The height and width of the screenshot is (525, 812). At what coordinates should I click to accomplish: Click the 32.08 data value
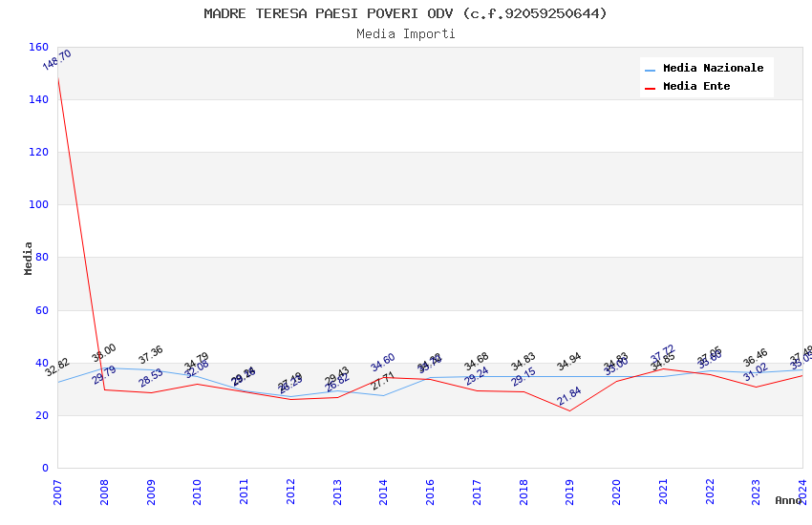pyautogui.click(x=198, y=369)
